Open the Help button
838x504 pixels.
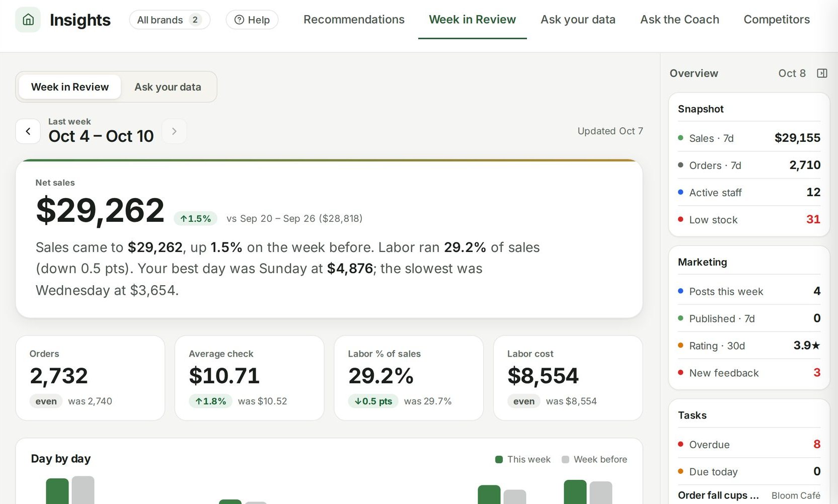(x=252, y=20)
